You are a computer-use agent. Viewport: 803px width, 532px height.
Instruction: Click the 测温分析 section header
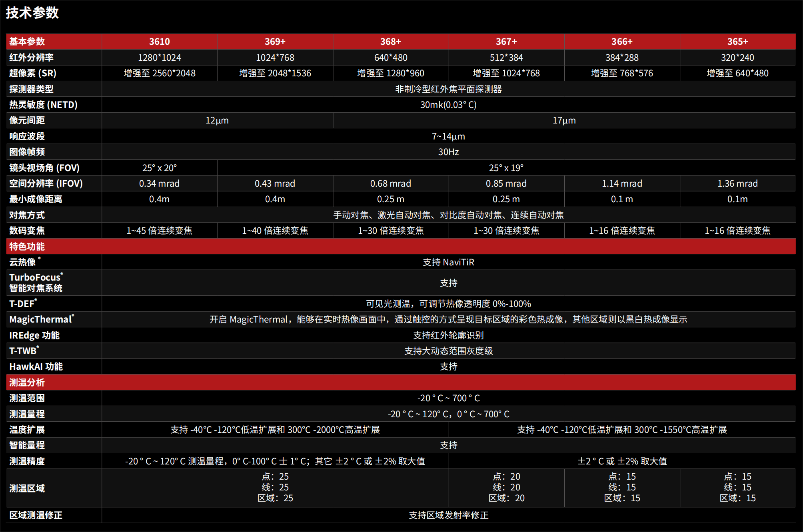pyautogui.click(x=27, y=383)
